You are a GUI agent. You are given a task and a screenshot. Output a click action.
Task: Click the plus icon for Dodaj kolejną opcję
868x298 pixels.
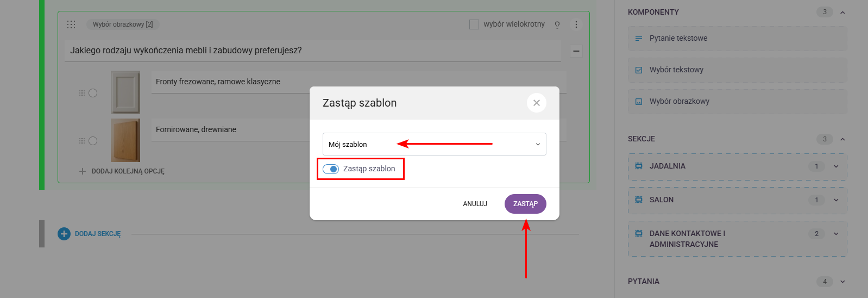point(83,171)
